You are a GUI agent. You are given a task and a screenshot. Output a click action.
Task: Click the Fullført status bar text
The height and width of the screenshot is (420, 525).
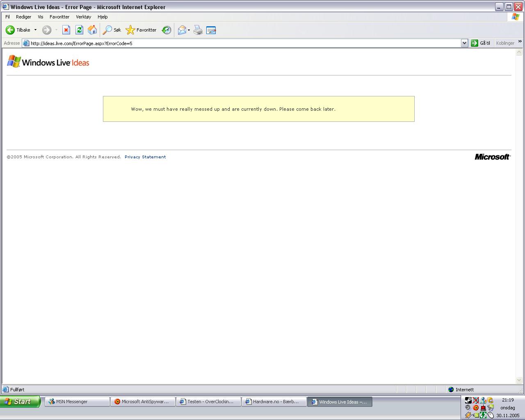(17, 390)
